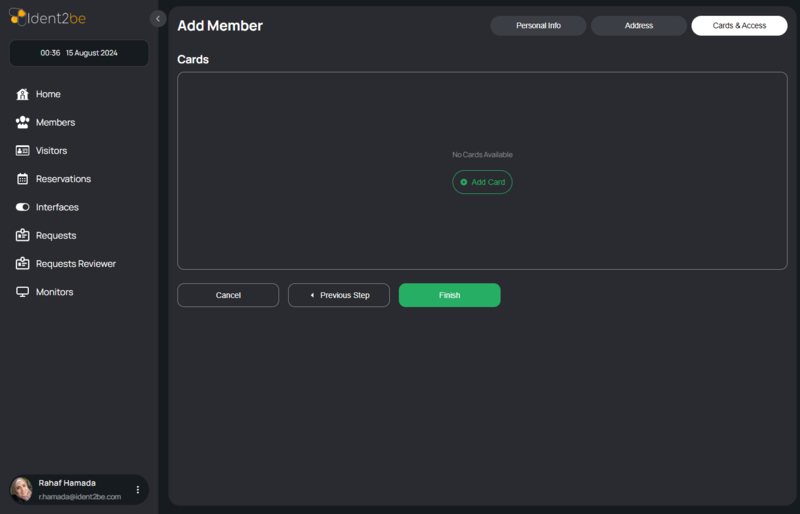This screenshot has width=800, height=514.
Task: Click the Add Member page title
Action: (x=220, y=26)
